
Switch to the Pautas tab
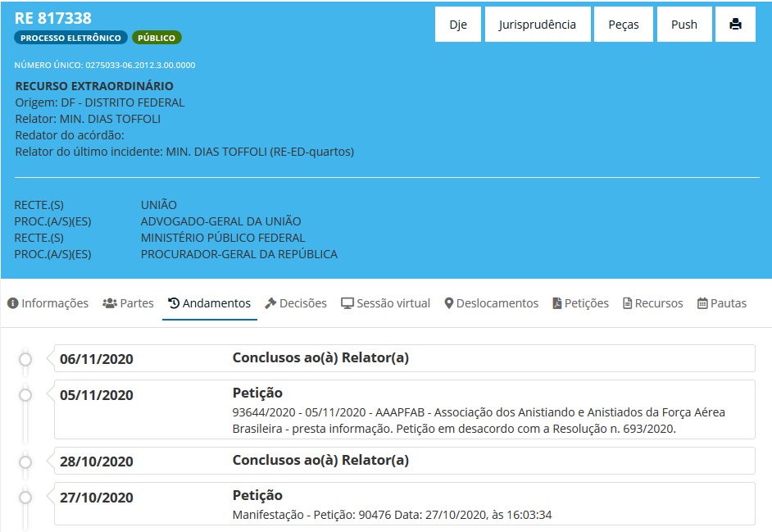722,303
